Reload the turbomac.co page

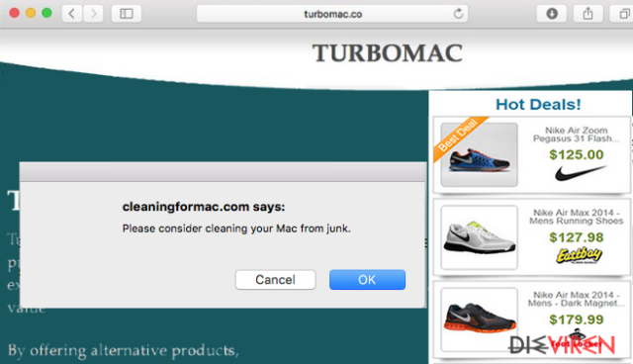[x=458, y=14]
